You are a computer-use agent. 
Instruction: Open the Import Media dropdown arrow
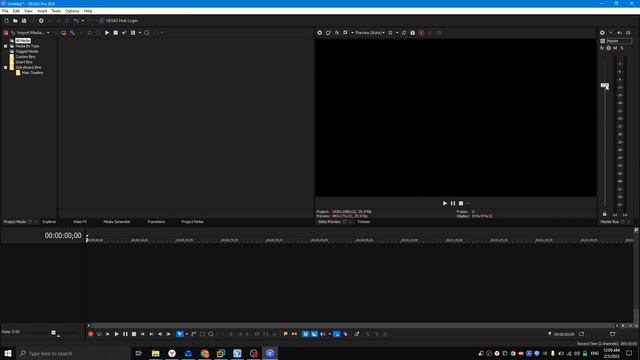tap(48, 33)
